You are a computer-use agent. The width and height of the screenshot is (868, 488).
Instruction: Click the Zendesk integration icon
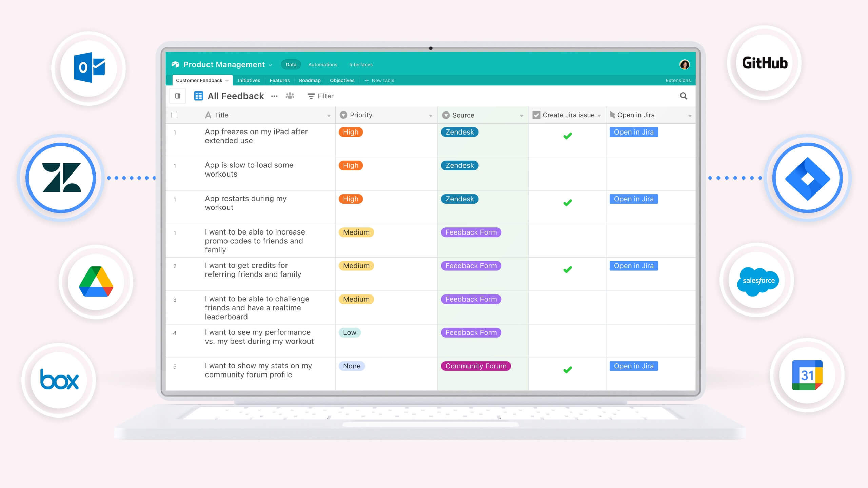pyautogui.click(x=62, y=177)
